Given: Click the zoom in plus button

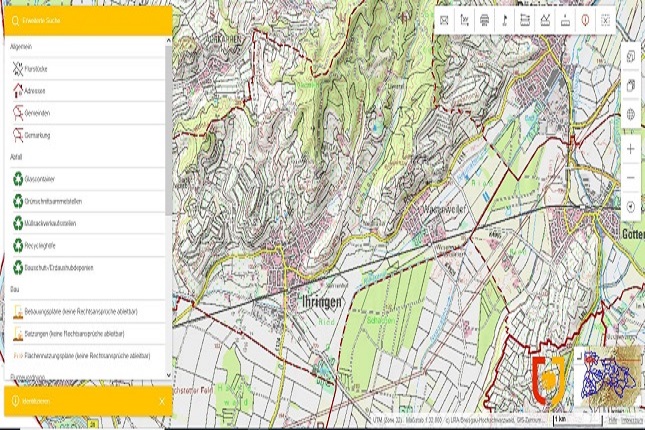Looking at the screenshot, I should click(631, 148).
